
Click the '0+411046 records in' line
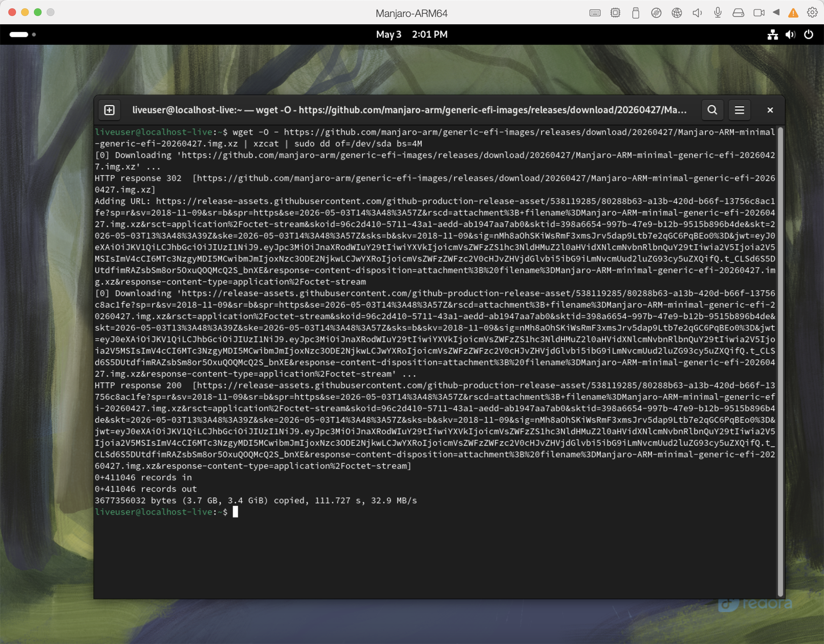[143, 477]
